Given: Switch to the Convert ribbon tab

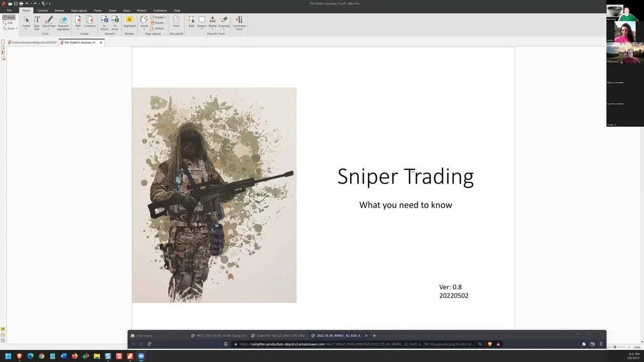Looking at the screenshot, I should (42, 10).
